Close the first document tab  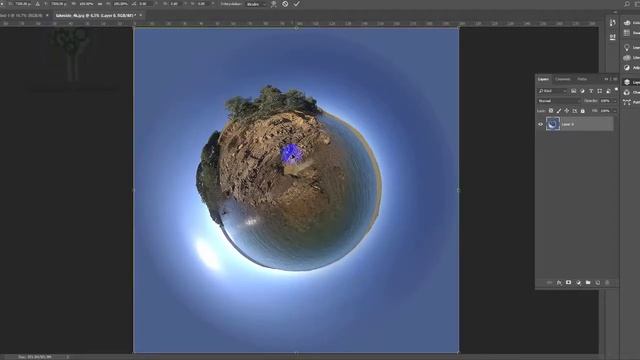[47, 15]
